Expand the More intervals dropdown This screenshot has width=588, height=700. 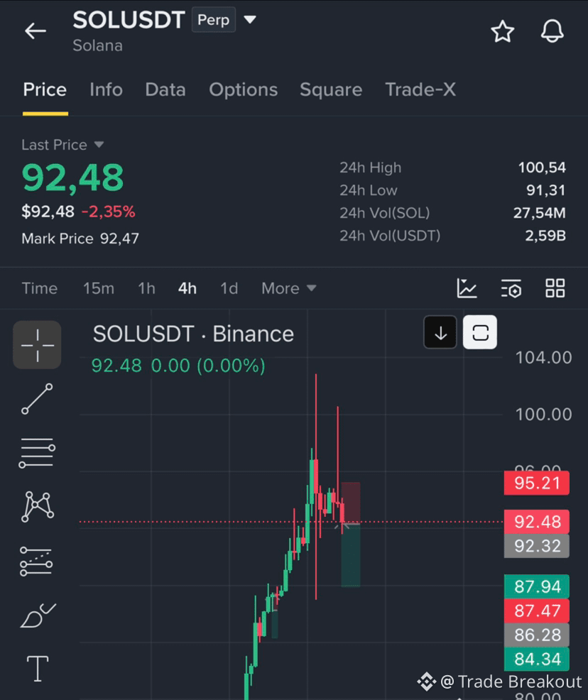pyautogui.click(x=289, y=288)
